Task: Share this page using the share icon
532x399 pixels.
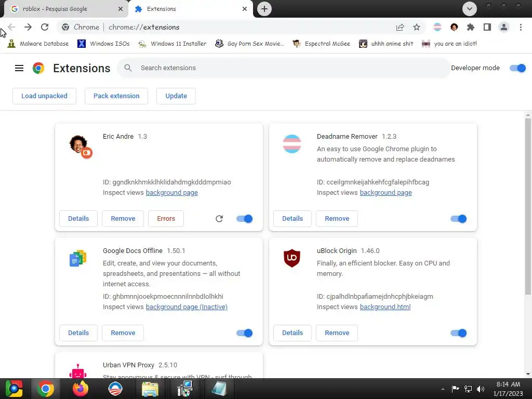Action: tap(400, 27)
